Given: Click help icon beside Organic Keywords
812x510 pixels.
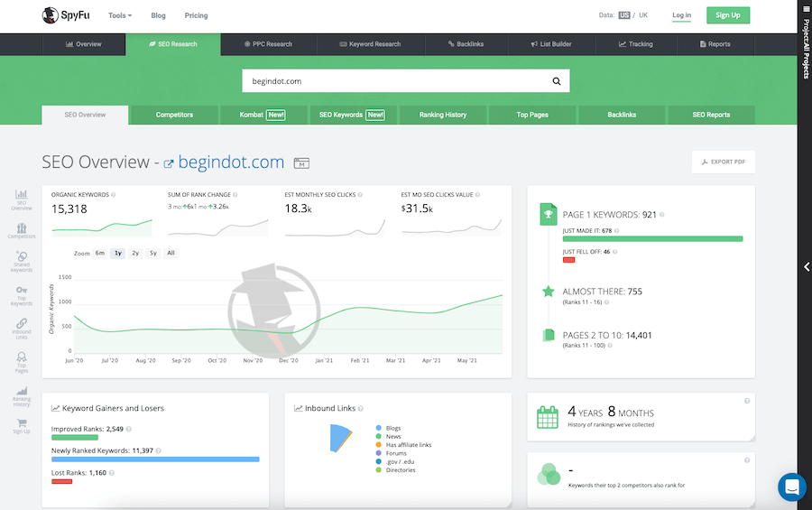Looking at the screenshot, I should pos(114,195).
